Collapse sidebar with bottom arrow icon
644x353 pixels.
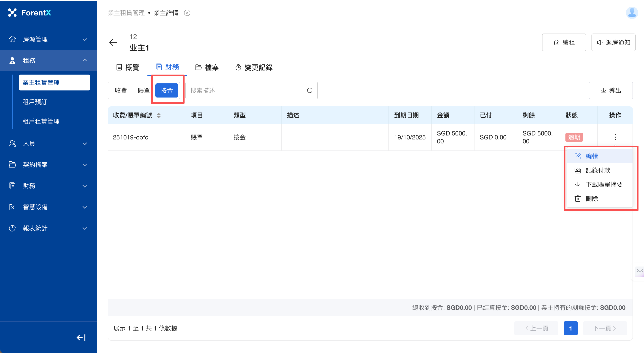pyautogui.click(x=81, y=338)
